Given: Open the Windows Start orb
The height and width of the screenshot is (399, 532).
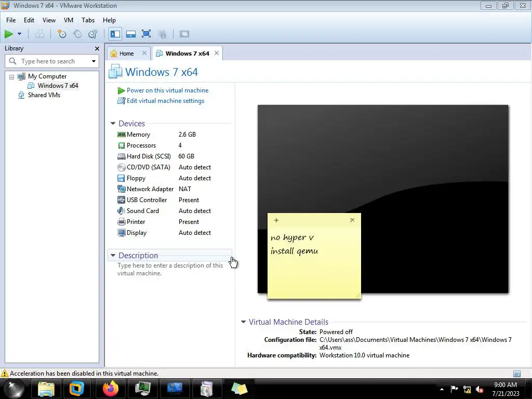Looking at the screenshot, I should 14,389.
